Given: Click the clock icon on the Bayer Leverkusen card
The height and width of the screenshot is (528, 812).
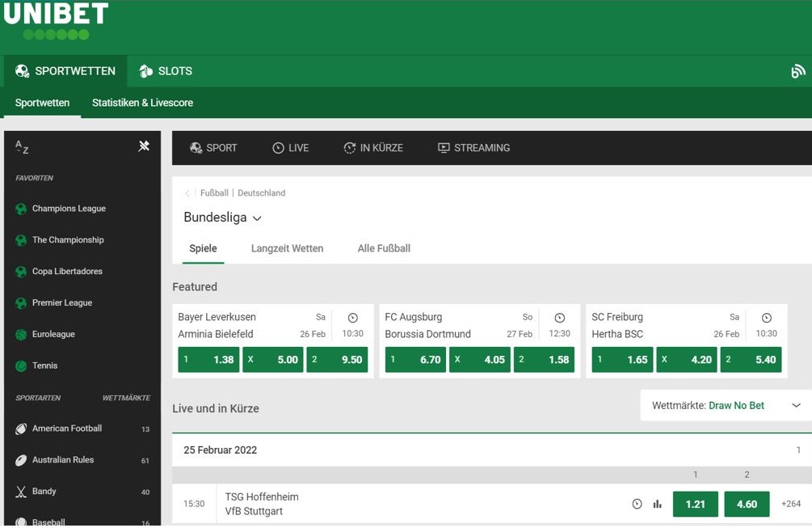Looking at the screenshot, I should (x=352, y=318).
